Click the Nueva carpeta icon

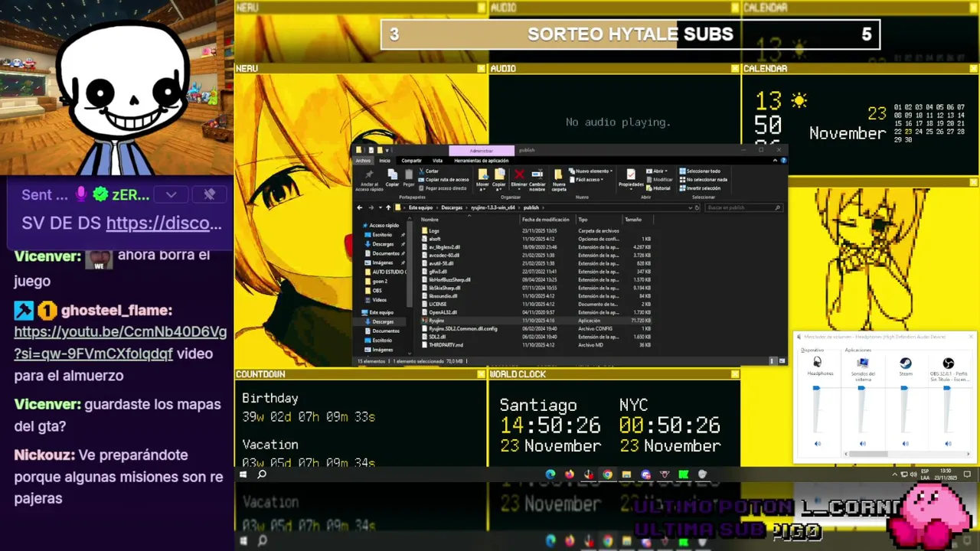coord(558,174)
